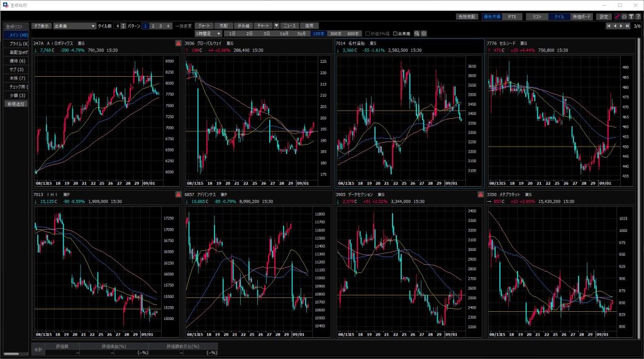The image size is (644, 359).
Task: Jump to the last page of tiles
Action: click(x=628, y=26)
